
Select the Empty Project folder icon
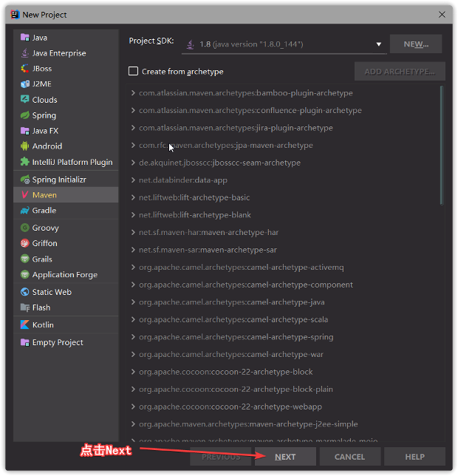click(24, 342)
